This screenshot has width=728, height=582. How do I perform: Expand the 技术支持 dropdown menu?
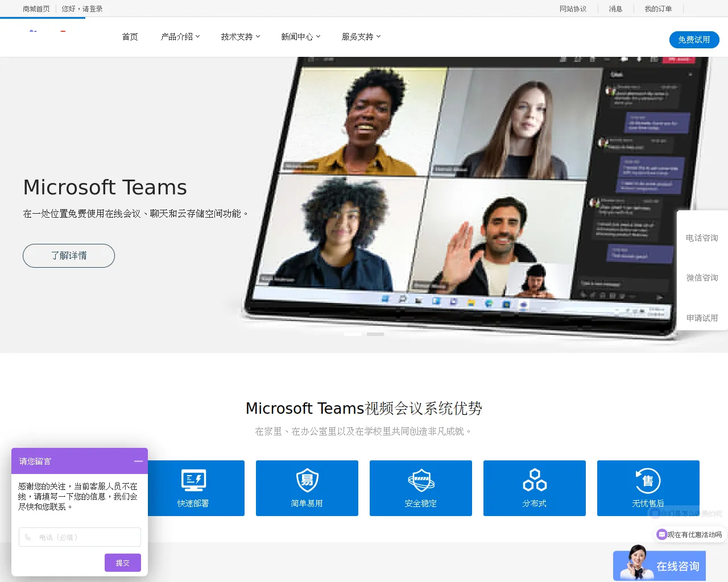[x=241, y=36]
